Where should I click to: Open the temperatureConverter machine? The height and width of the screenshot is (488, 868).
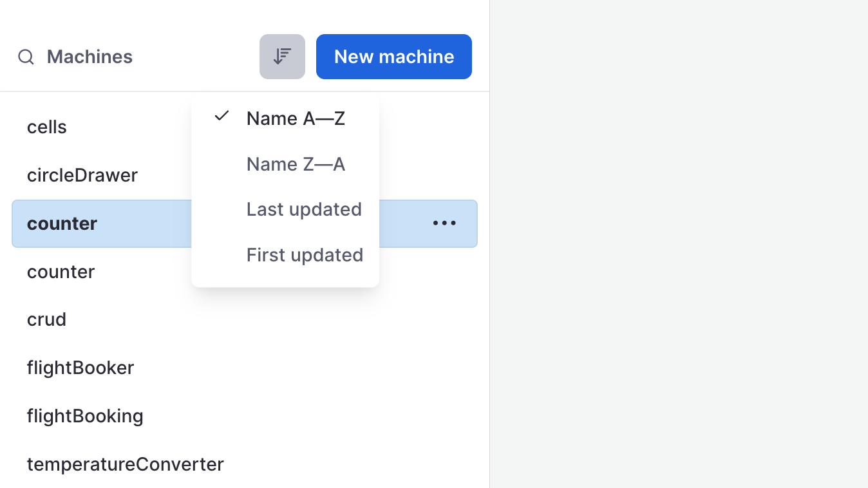[125, 464]
